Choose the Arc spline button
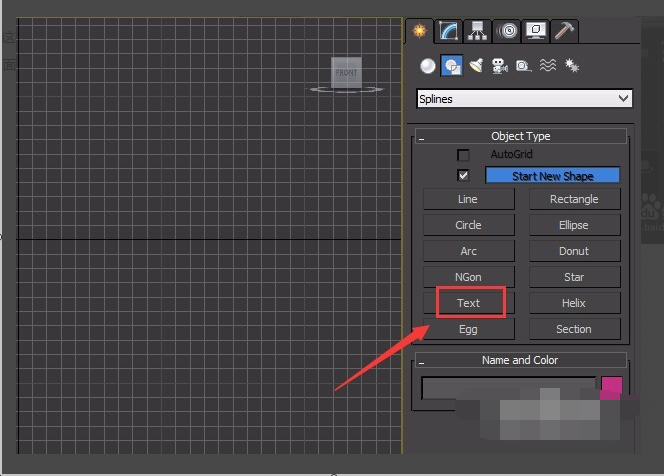Screen dimensions: 664x476 point(469,251)
